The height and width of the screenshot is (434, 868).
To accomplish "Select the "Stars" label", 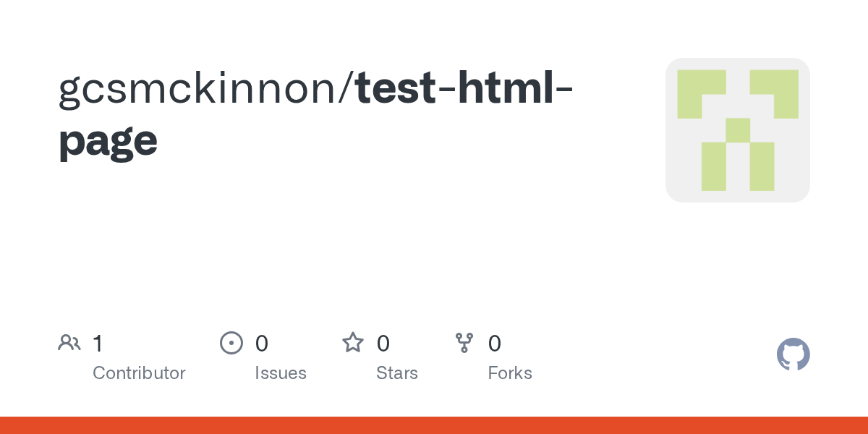I will click(397, 373).
